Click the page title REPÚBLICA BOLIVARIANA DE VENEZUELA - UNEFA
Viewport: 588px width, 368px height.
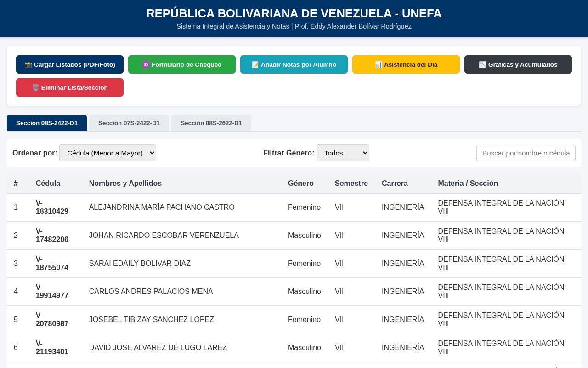(294, 13)
